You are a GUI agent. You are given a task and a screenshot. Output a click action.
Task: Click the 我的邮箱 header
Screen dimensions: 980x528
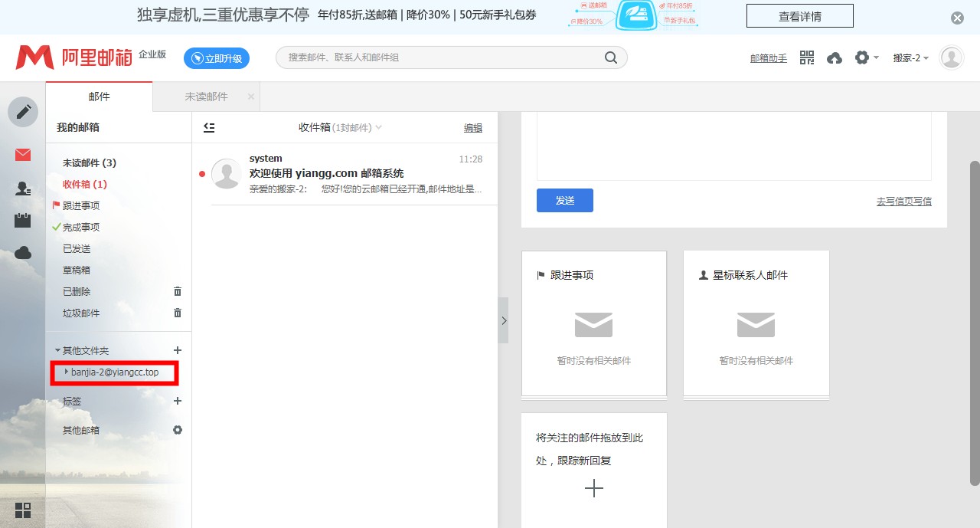pyautogui.click(x=78, y=127)
